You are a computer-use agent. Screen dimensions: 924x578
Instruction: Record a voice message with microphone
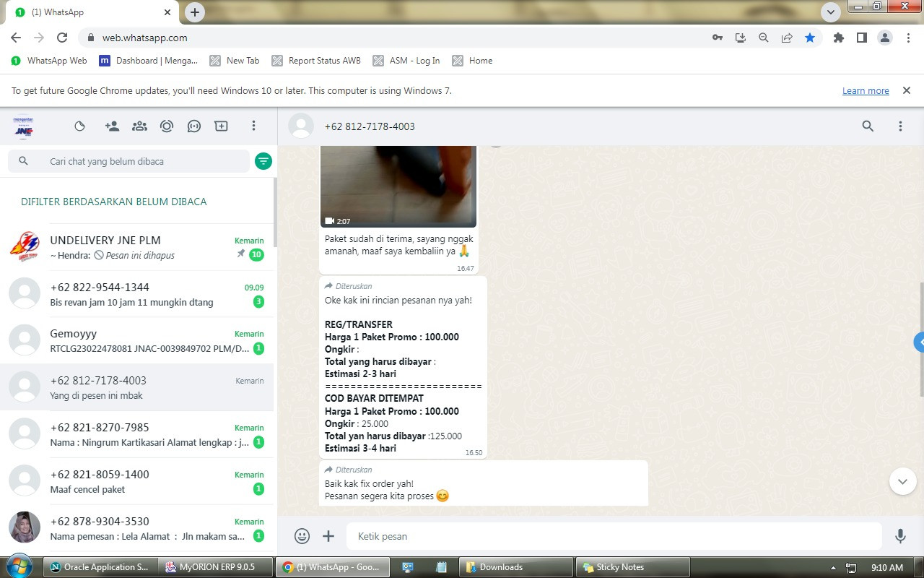[x=900, y=536]
